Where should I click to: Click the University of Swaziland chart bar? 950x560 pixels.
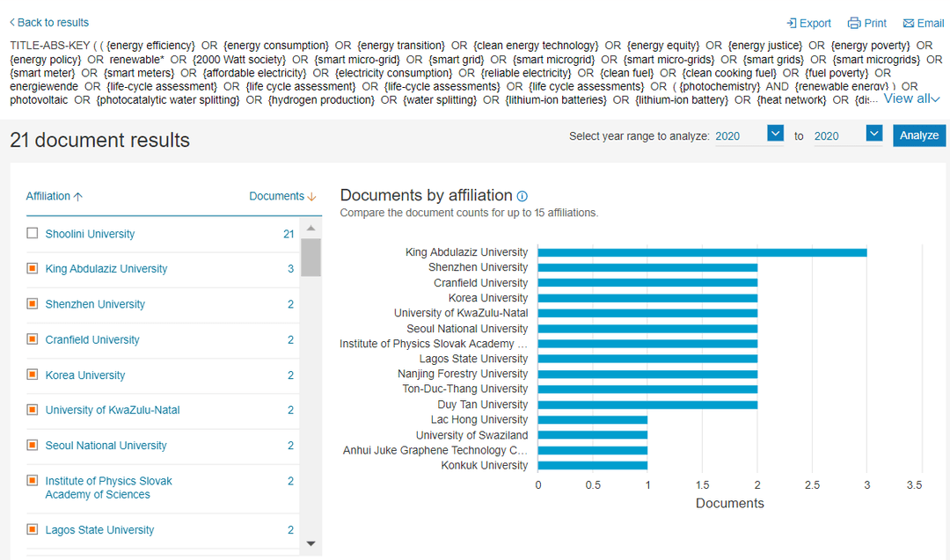click(593, 435)
